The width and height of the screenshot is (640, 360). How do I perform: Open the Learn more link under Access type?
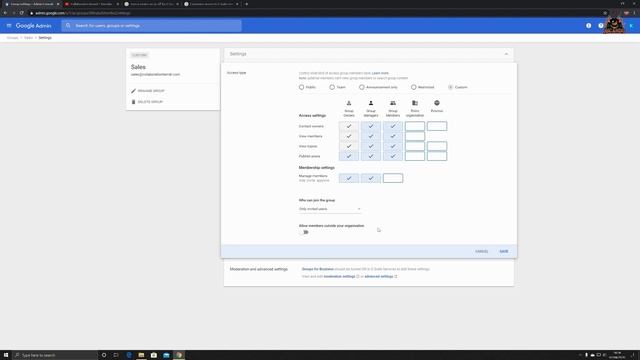point(380,73)
